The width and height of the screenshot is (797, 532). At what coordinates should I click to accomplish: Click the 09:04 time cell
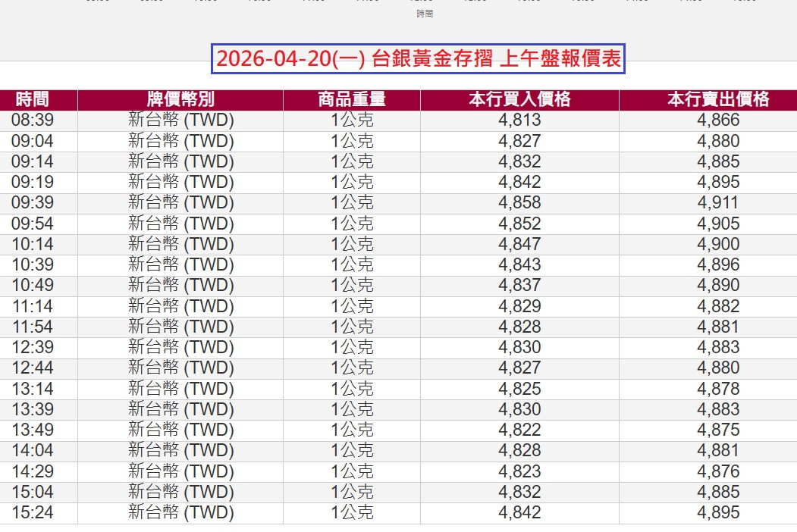click(33, 141)
